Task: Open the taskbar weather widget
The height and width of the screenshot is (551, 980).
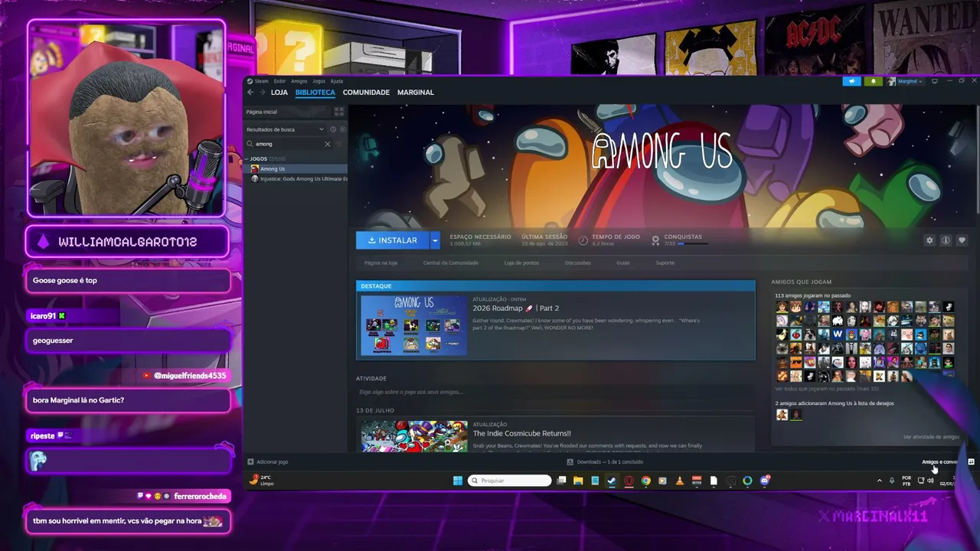Action: tap(261, 481)
